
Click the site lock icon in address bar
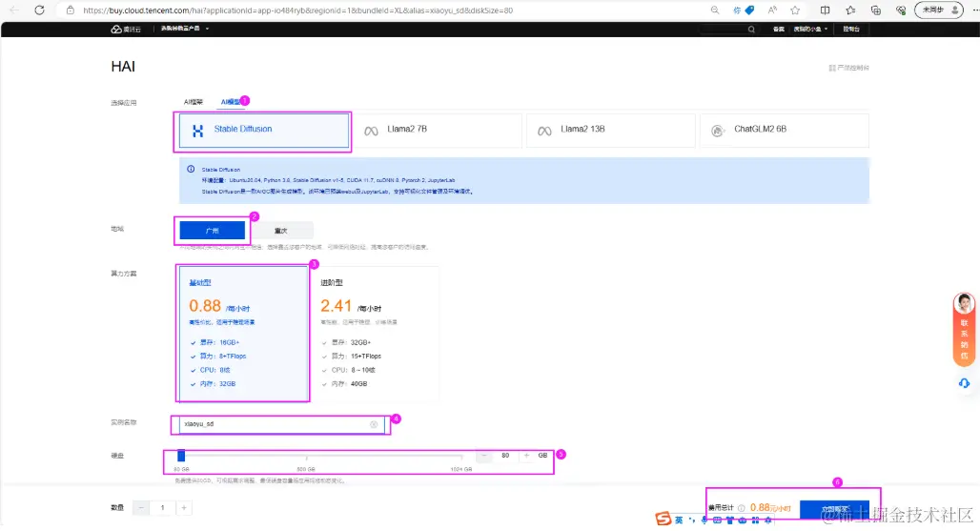click(70, 10)
